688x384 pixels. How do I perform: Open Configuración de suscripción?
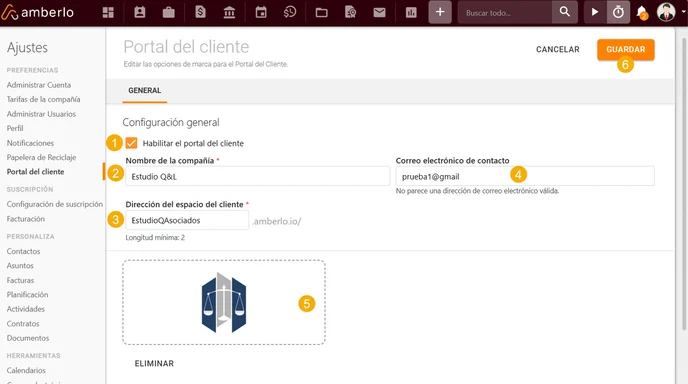pyautogui.click(x=55, y=204)
